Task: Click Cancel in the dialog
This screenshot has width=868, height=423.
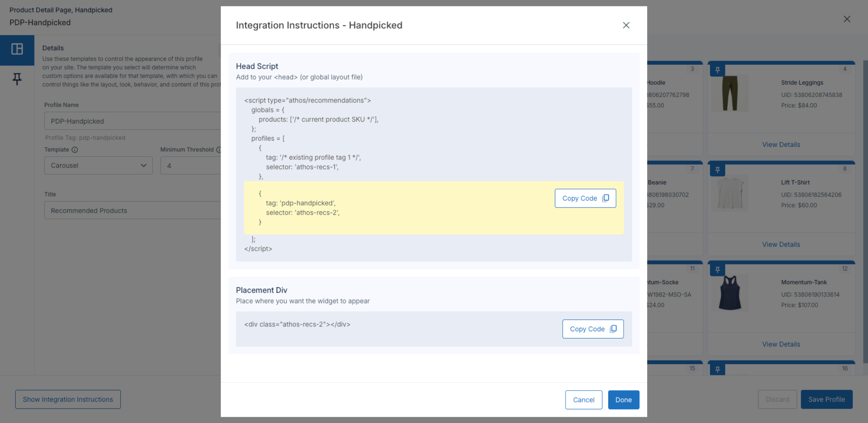Action: [x=584, y=400]
